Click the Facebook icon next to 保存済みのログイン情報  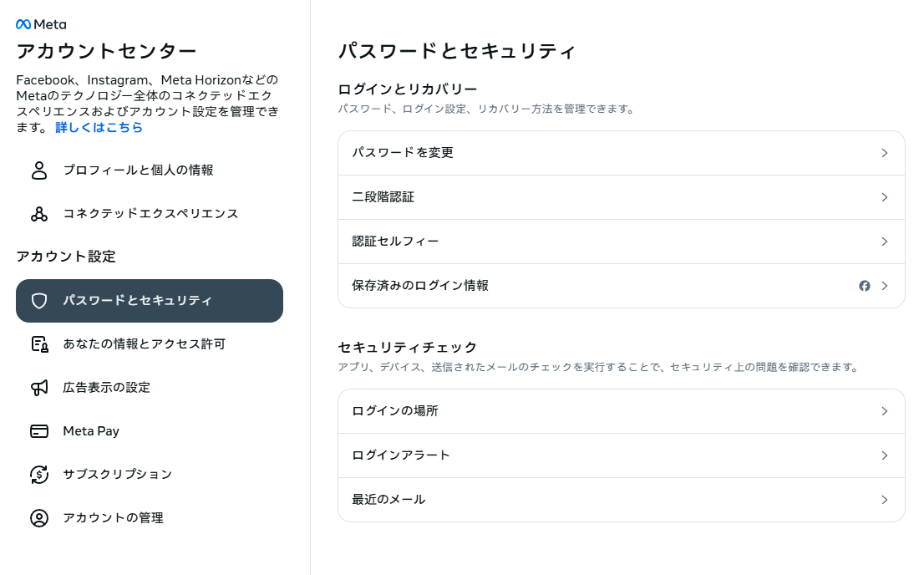tap(865, 286)
